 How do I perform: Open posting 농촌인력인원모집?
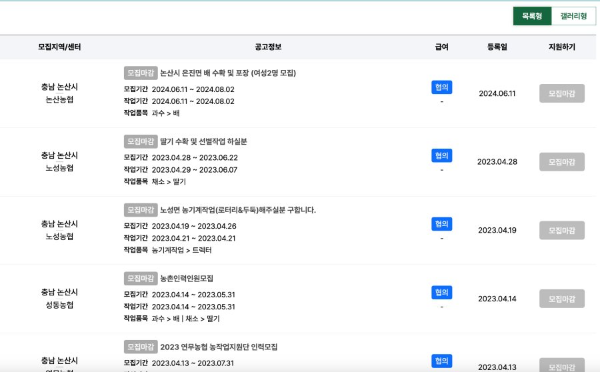[x=186, y=278]
